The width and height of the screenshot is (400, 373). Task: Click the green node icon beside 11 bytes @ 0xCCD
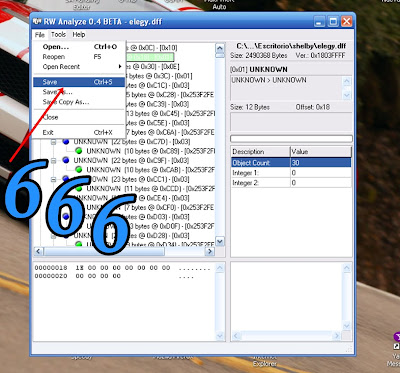(79, 188)
